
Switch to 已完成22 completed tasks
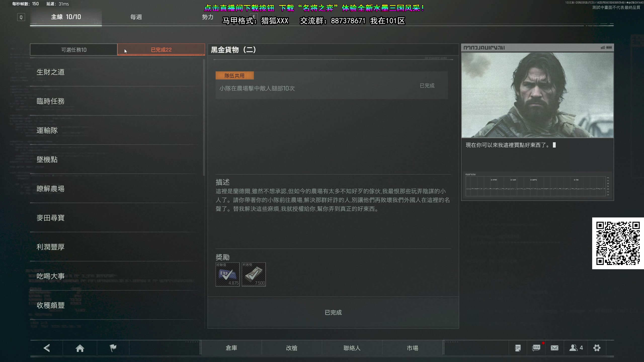(161, 50)
